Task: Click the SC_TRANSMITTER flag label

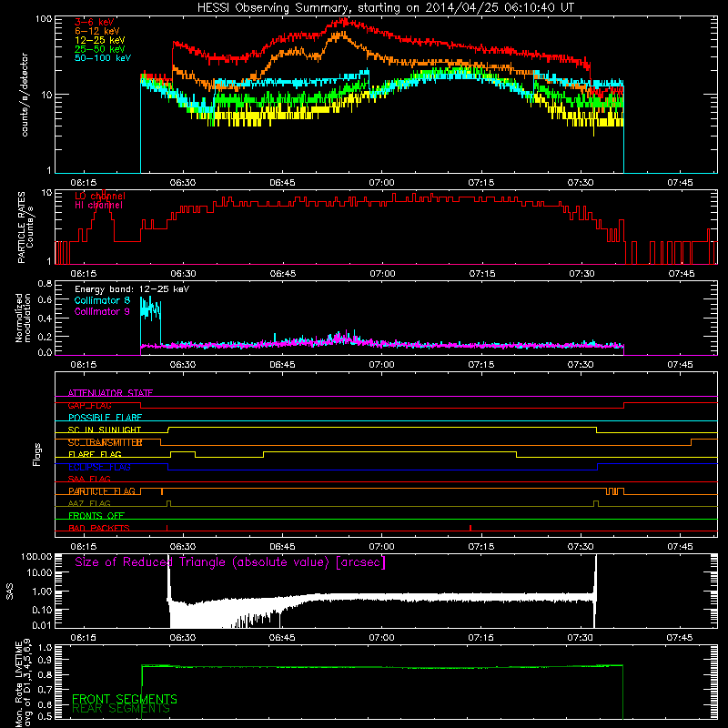Action: 105,442
